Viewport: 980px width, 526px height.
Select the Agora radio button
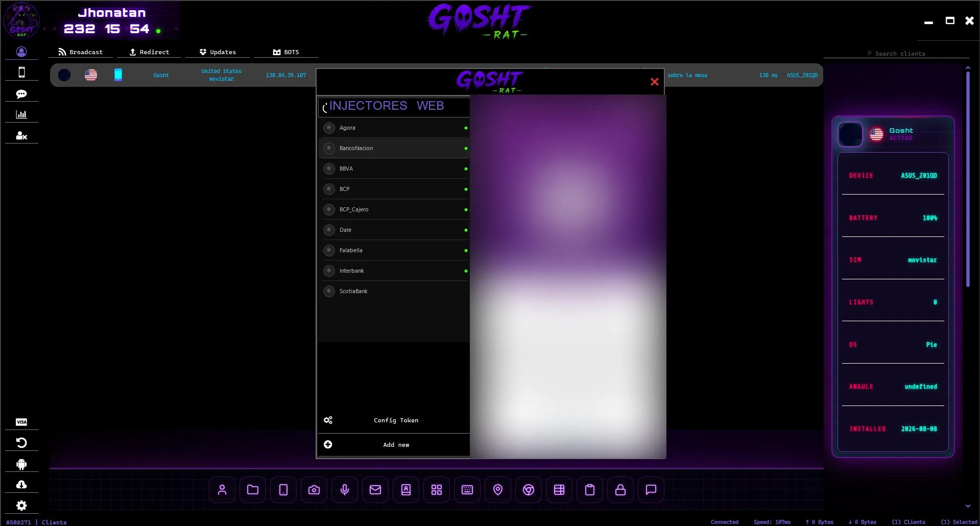pyautogui.click(x=329, y=128)
